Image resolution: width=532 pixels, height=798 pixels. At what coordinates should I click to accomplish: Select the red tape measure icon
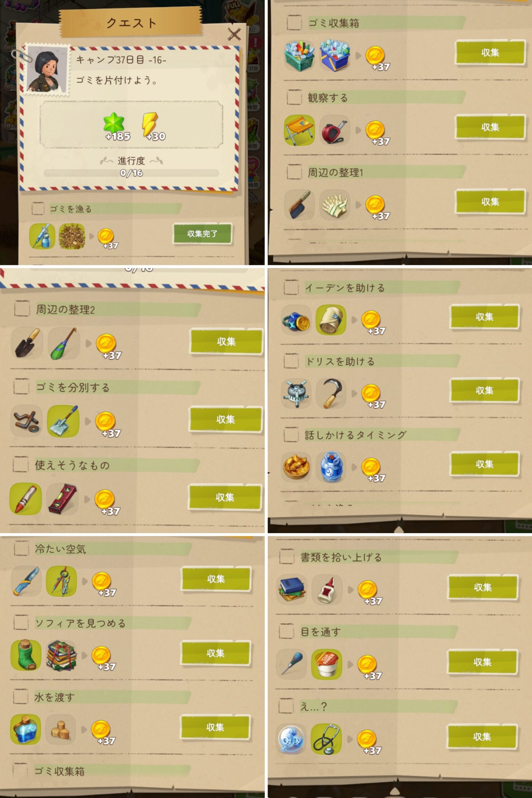334,130
